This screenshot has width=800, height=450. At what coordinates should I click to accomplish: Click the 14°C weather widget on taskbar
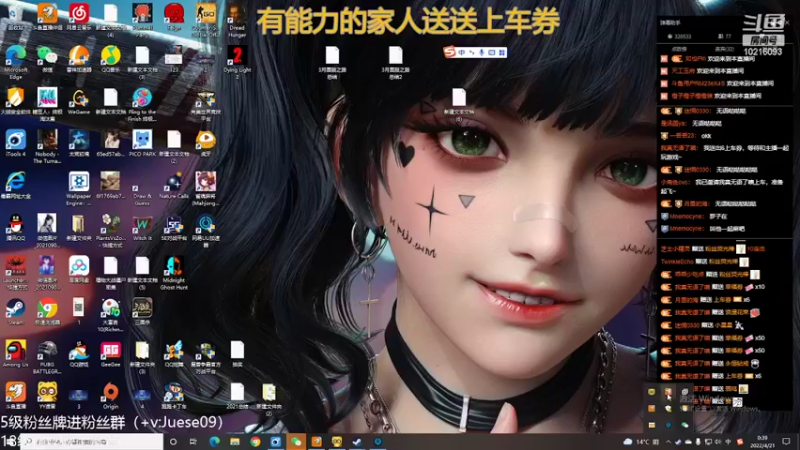(x=641, y=442)
